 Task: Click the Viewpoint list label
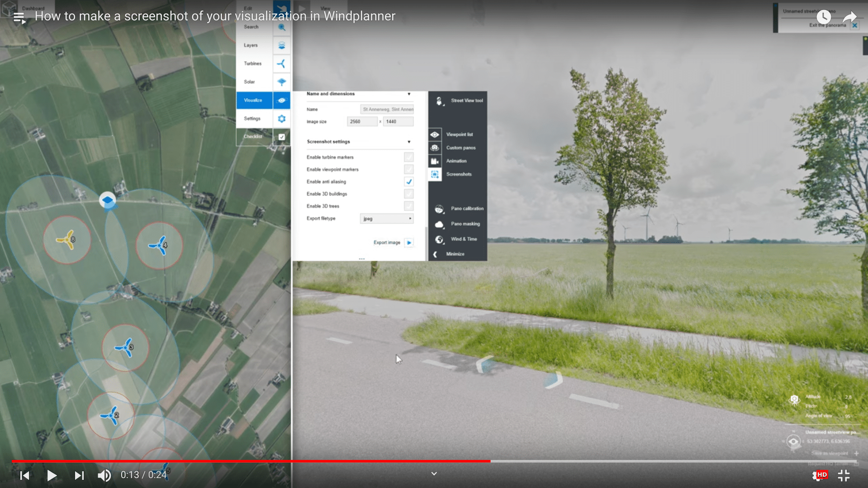[459, 134]
